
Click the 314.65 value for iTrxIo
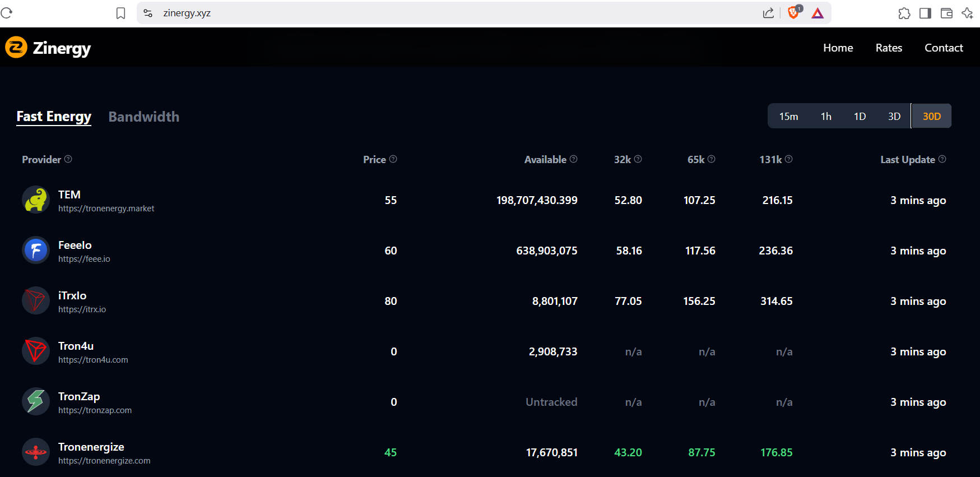pyautogui.click(x=777, y=301)
